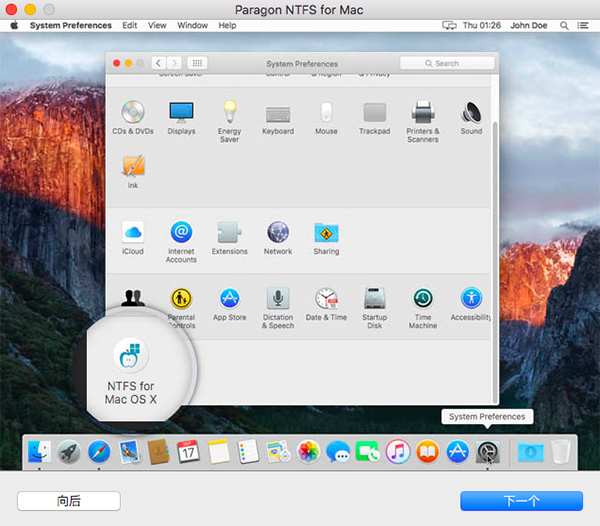Viewport: 600px width, 526px height.
Task: Click the Finder icon in the Dock
Action: pos(41,452)
